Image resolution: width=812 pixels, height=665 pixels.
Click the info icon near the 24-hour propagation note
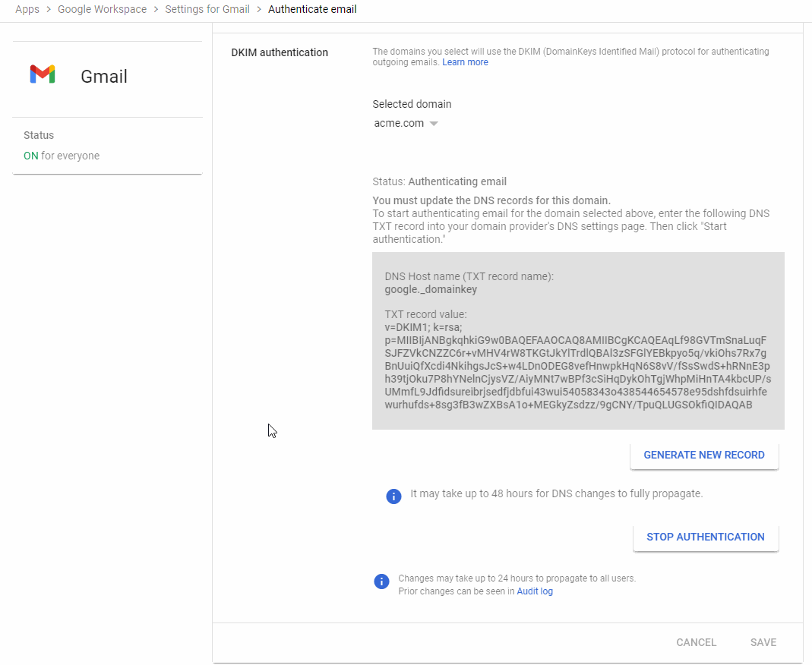pyautogui.click(x=381, y=581)
